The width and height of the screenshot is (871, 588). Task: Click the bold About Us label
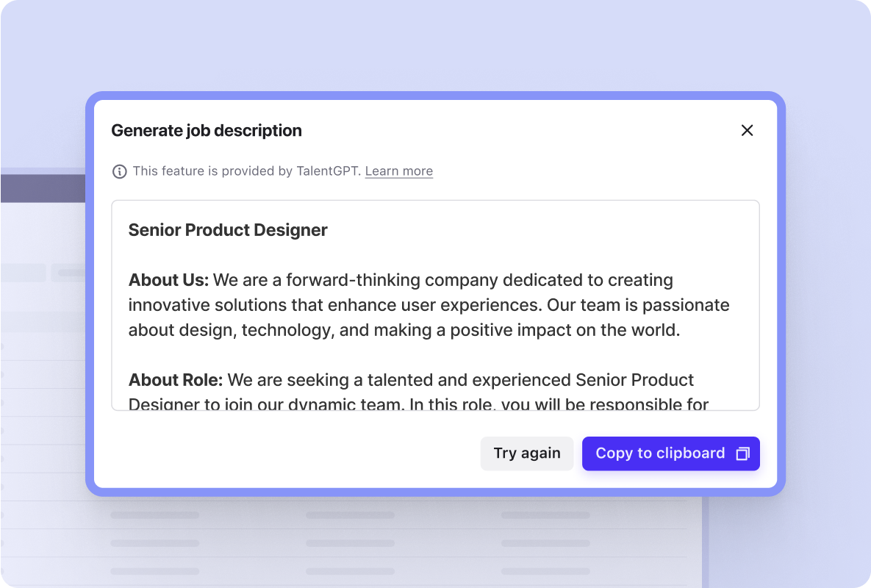[168, 280]
